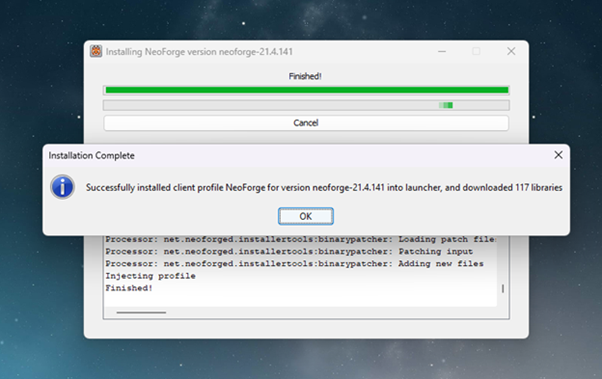602x379 pixels.
Task: Click the blue information icon
Action: [62, 187]
